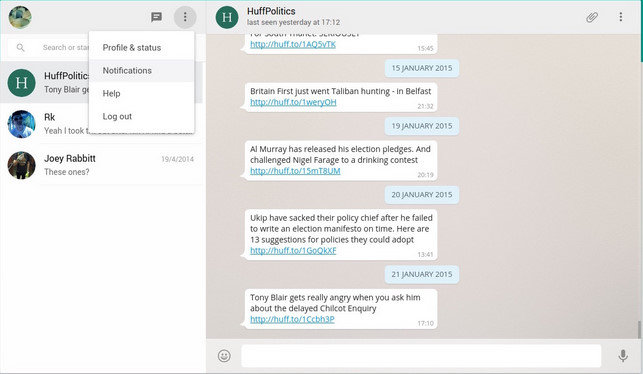Click the 17:10 timestamp on last message
Viewport: 643px width, 374px height.
[425, 323]
